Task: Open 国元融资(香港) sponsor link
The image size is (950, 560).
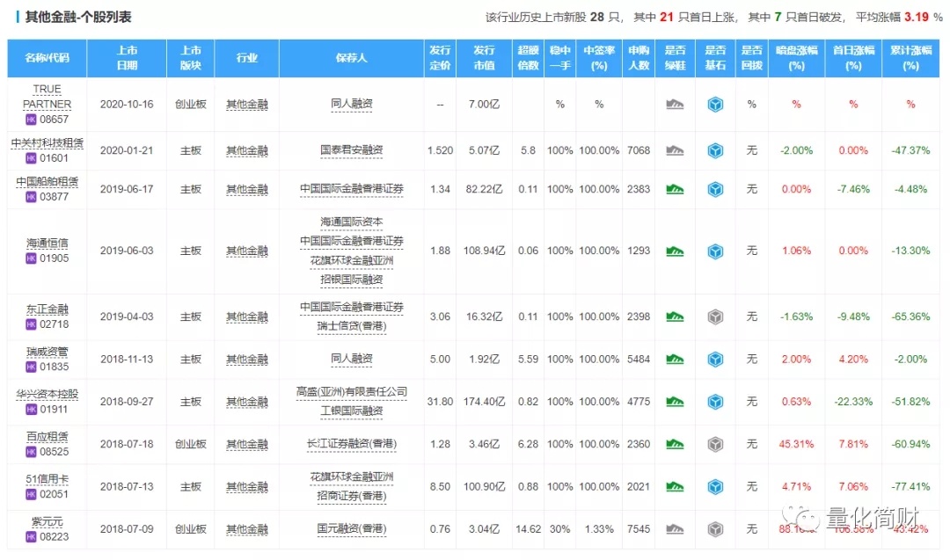Action: [x=351, y=529]
